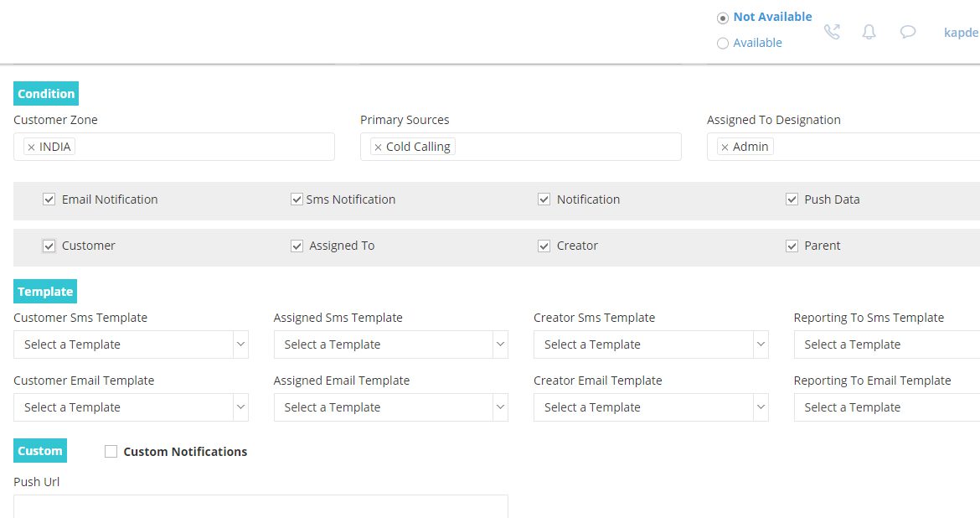The width and height of the screenshot is (980, 518).
Task: Uncheck the Sms Notification checkbox
Action: click(x=297, y=199)
